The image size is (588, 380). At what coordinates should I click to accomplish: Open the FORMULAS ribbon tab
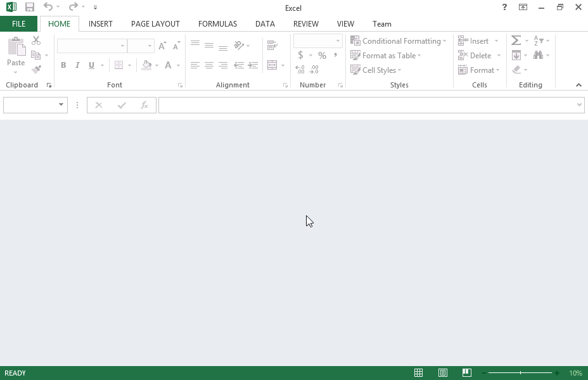coord(217,23)
